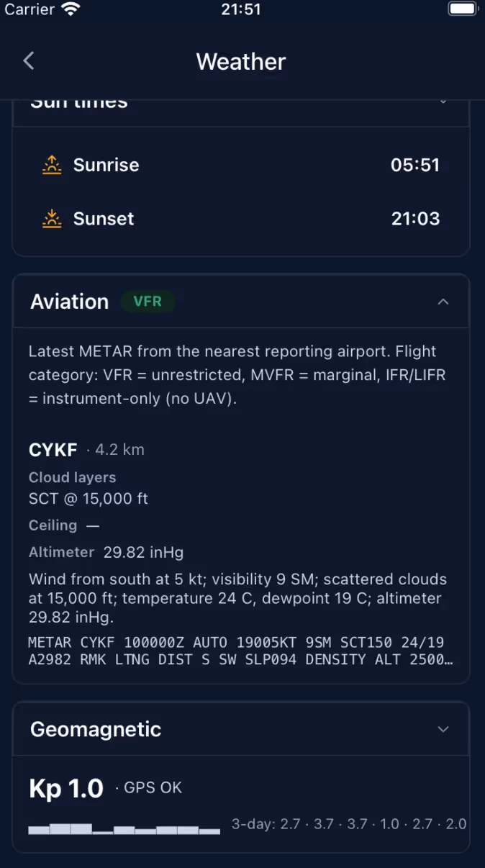Open the Aviation section header

tap(241, 302)
